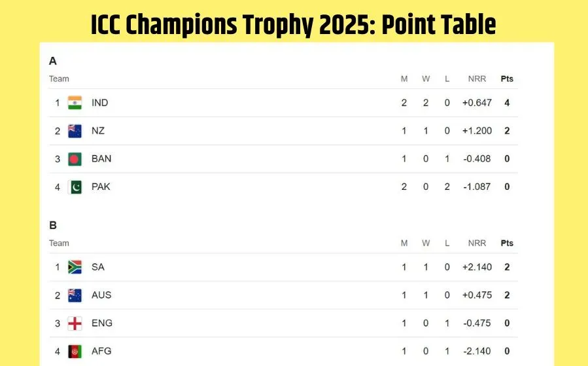
Task: Click India's +0.647 net run rate
Action: 477,103
